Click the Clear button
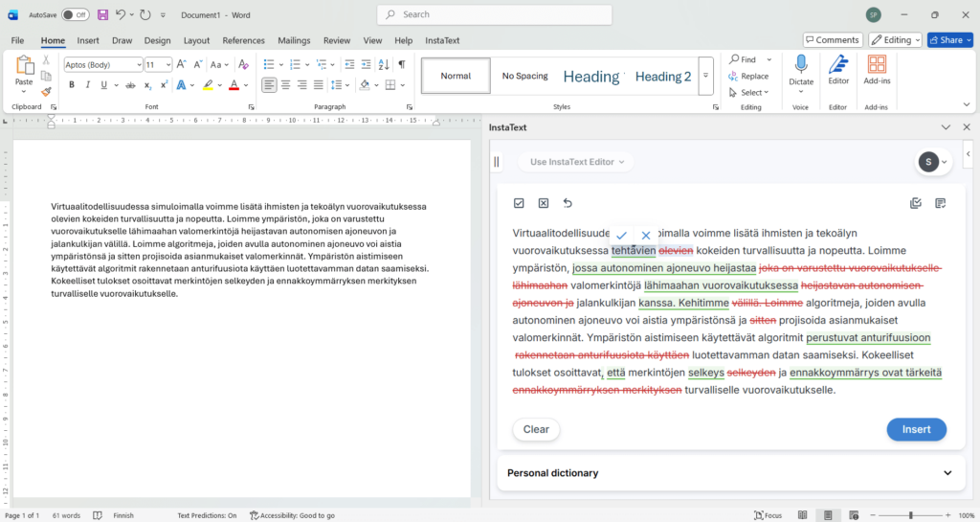The image size is (980, 522). (x=536, y=429)
